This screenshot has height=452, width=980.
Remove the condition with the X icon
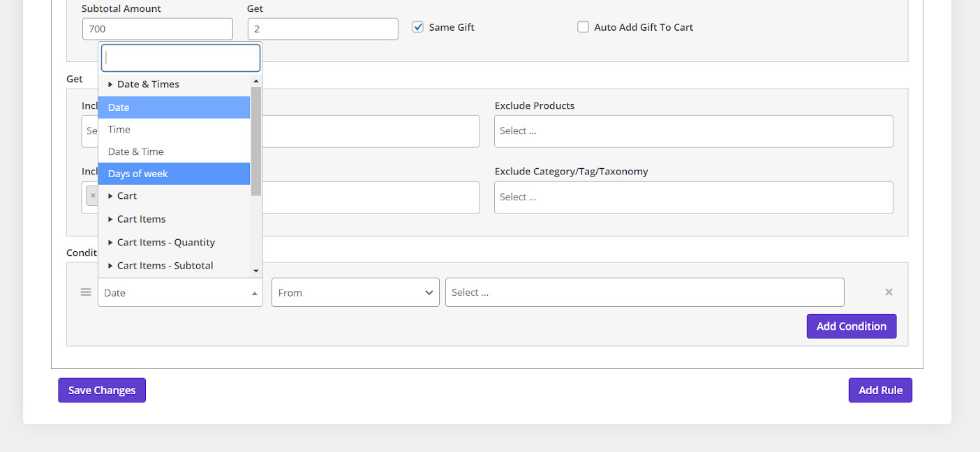[x=889, y=292]
